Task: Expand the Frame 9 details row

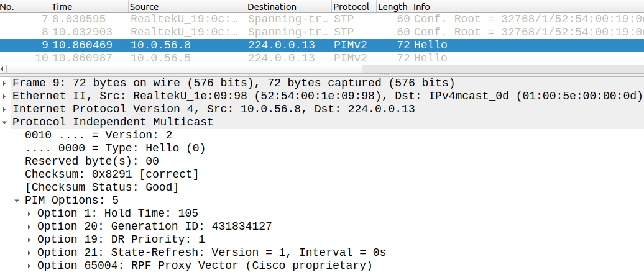Action: click(x=4, y=83)
